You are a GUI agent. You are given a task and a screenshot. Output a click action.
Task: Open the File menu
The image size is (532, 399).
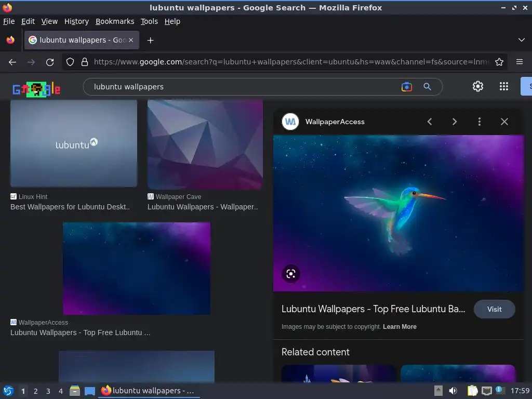pos(9,21)
